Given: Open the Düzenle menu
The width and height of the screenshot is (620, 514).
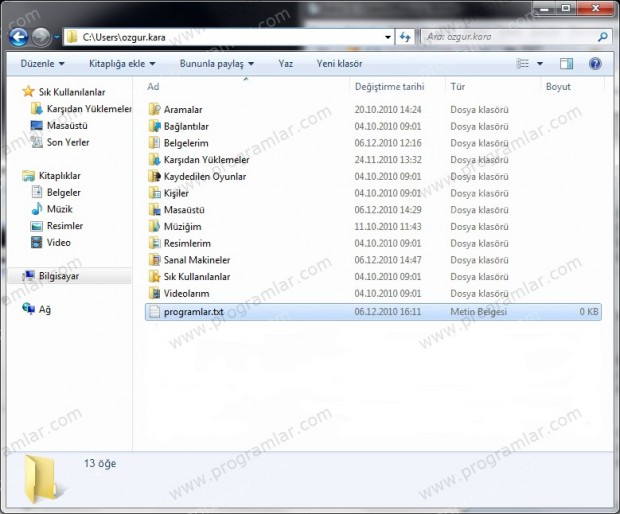Looking at the screenshot, I should click(42, 64).
